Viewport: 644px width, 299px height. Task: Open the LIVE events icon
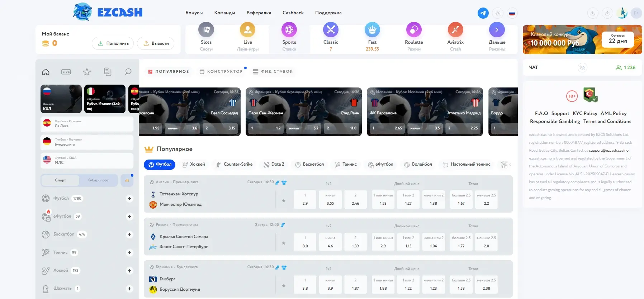pyautogui.click(x=66, y=72)
